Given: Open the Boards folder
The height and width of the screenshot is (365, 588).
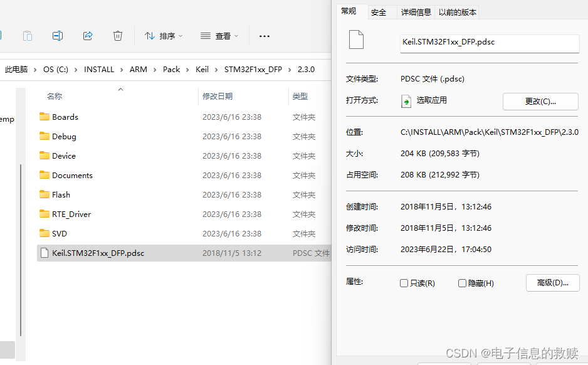Looking at the screenshot, I should pyautogui.click(x=65, y=117).
